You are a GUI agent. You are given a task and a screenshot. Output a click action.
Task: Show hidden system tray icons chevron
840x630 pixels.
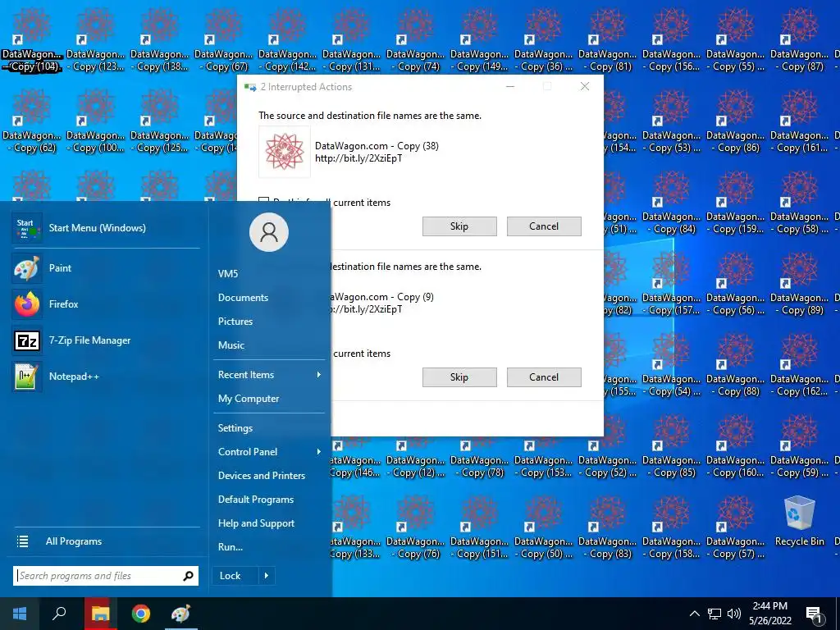(x=694, y=614)
